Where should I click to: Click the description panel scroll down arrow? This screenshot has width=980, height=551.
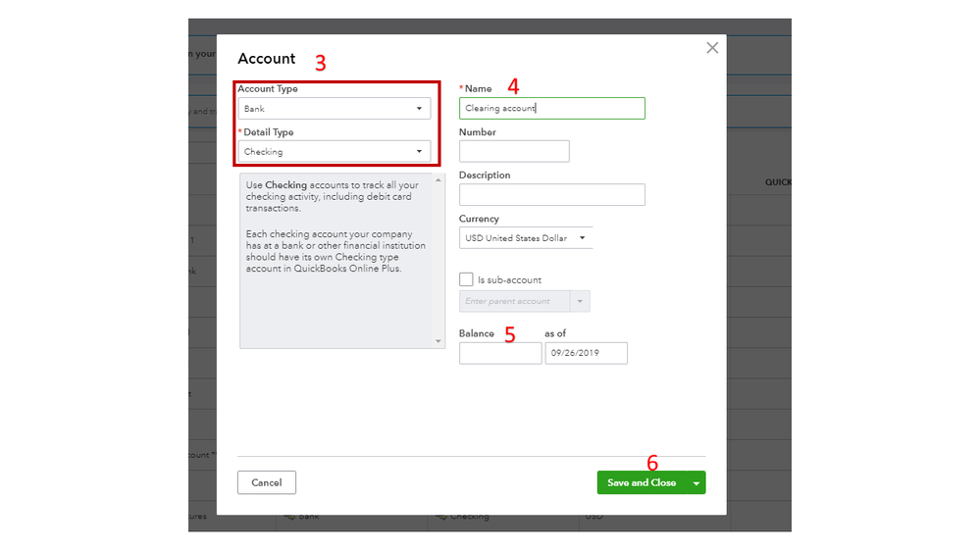tap(438, 341)
